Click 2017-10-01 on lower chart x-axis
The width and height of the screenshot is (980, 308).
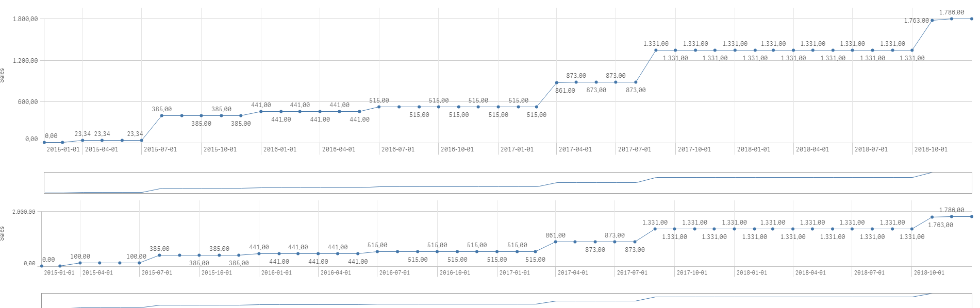[x=692, y=272]
